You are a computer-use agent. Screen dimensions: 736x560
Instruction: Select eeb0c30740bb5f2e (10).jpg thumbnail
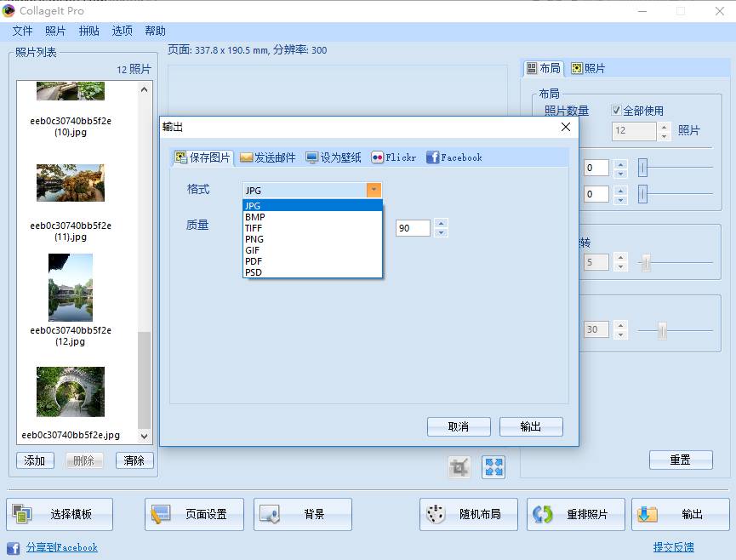pos(71,91)
